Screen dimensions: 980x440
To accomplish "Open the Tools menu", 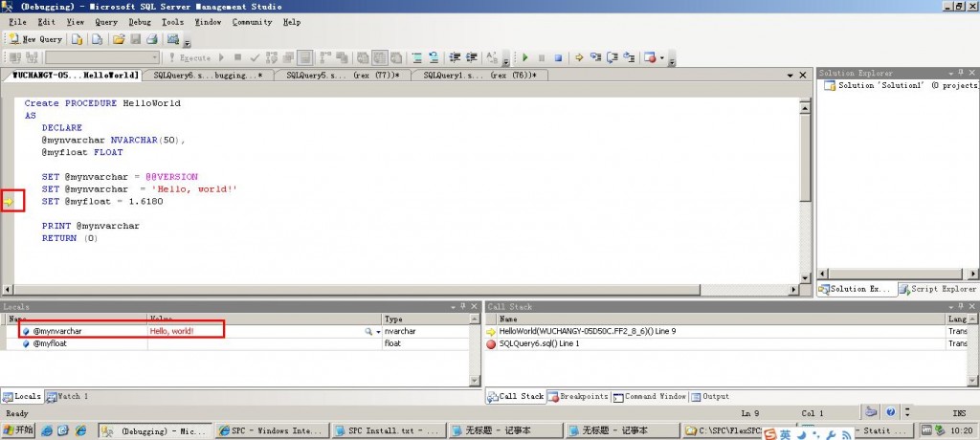I will coord(173,22).
